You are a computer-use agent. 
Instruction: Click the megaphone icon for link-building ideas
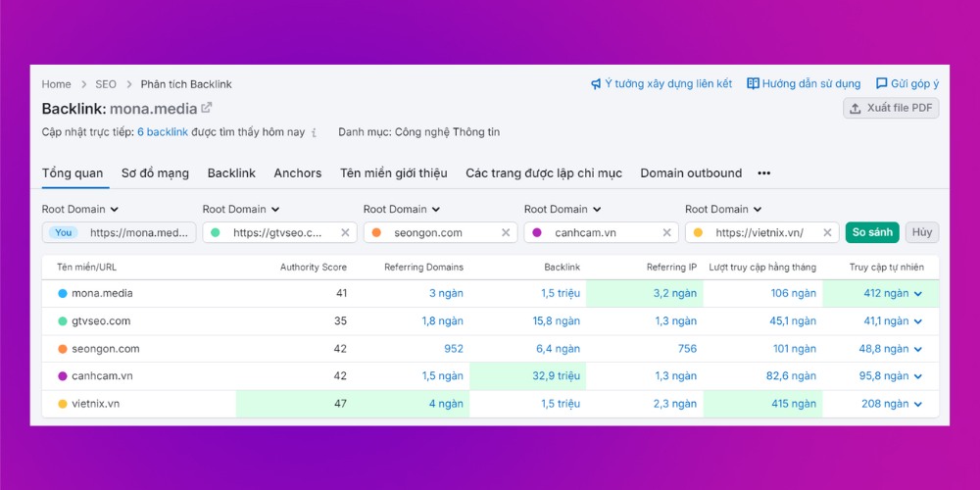(x=596, y=83)
